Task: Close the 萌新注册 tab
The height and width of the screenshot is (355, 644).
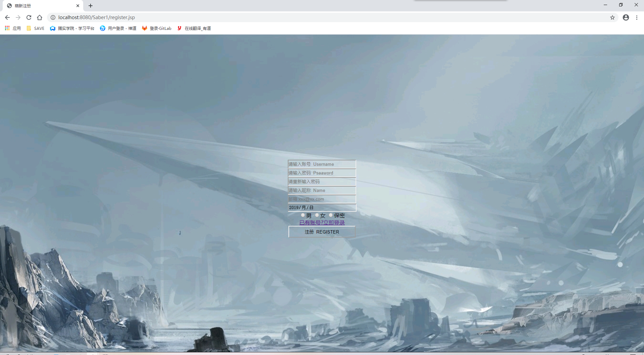Action: (78, 6)
